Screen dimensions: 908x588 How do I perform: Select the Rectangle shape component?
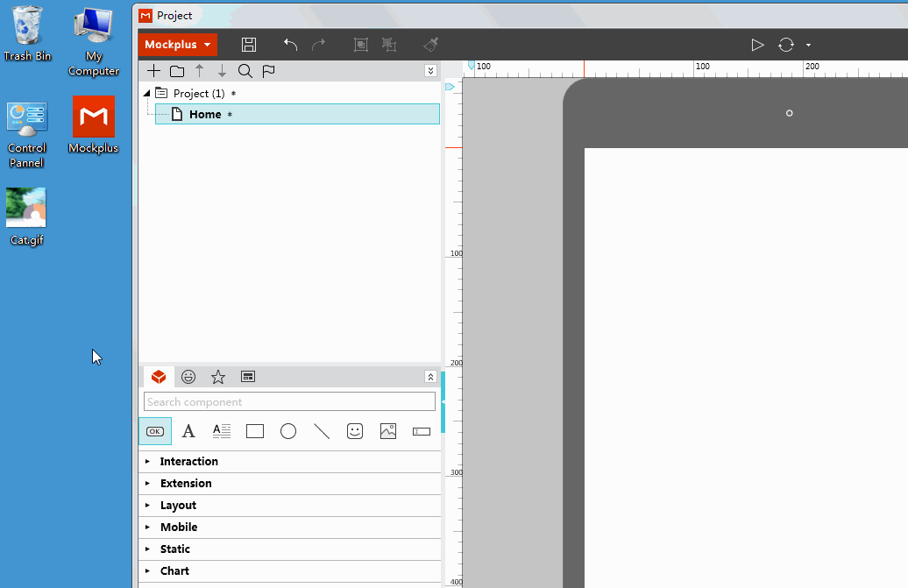255,431
